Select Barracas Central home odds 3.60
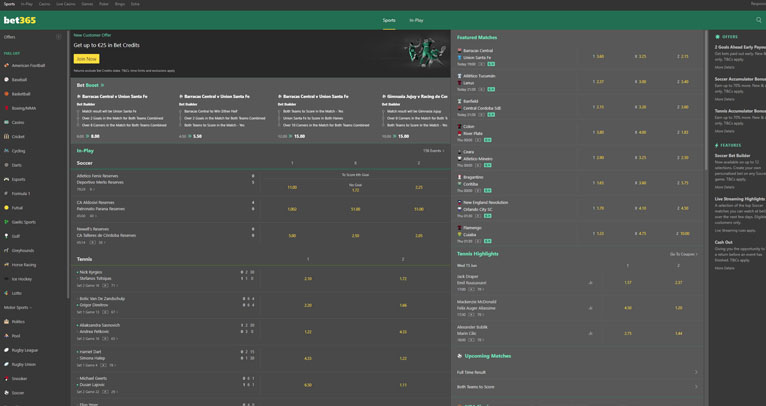 tap(598, 57)
